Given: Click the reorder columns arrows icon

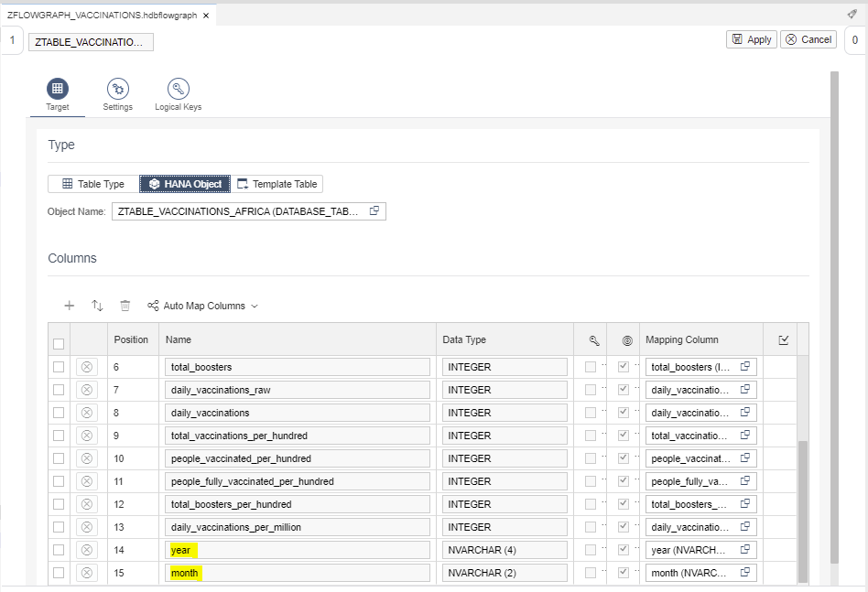Looking at the screenshot, I should 97,306.
